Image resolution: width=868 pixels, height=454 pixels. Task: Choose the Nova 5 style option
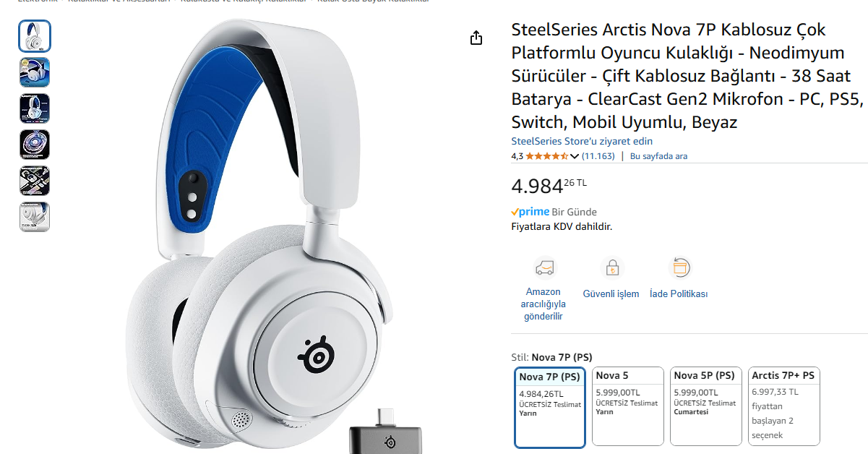point(628,406)
